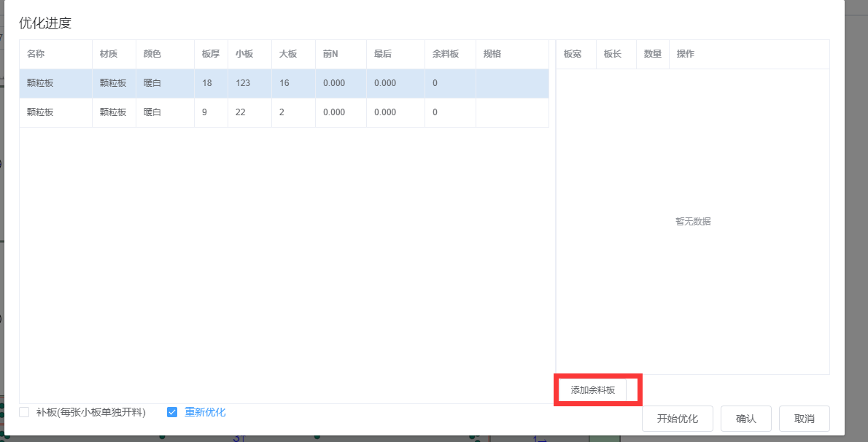Confirm with the 确认 button

745,419
